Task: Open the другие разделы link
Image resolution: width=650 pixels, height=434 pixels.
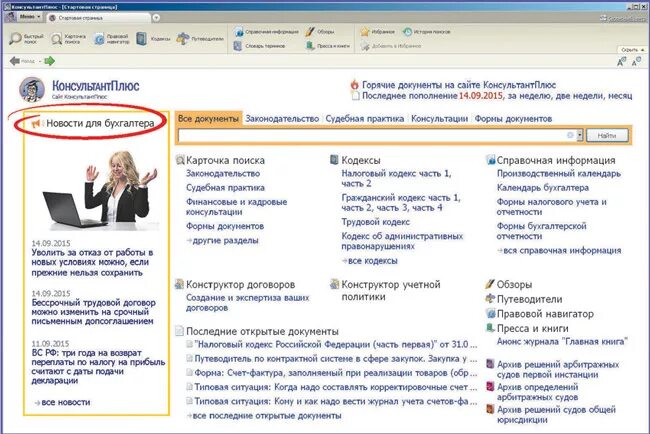Action: 225,240
